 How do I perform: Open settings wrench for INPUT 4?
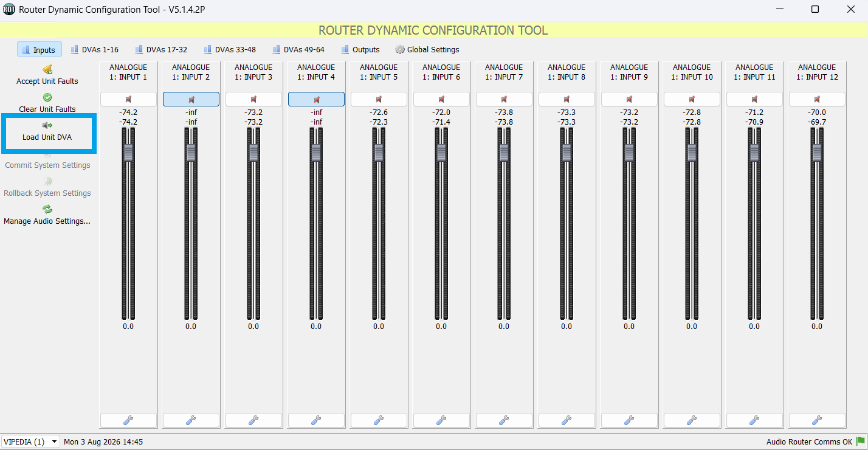pyautogui.click(x=316, y=420)
